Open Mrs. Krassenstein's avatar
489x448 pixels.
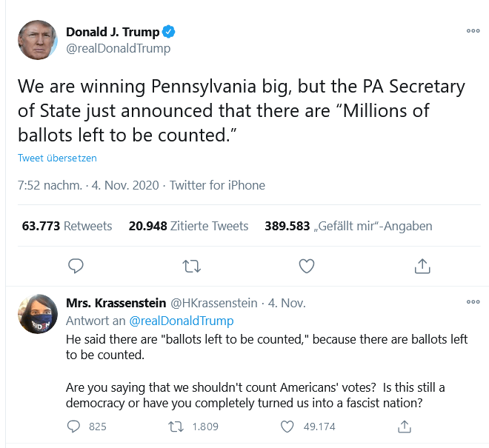[x=37, y=314]
